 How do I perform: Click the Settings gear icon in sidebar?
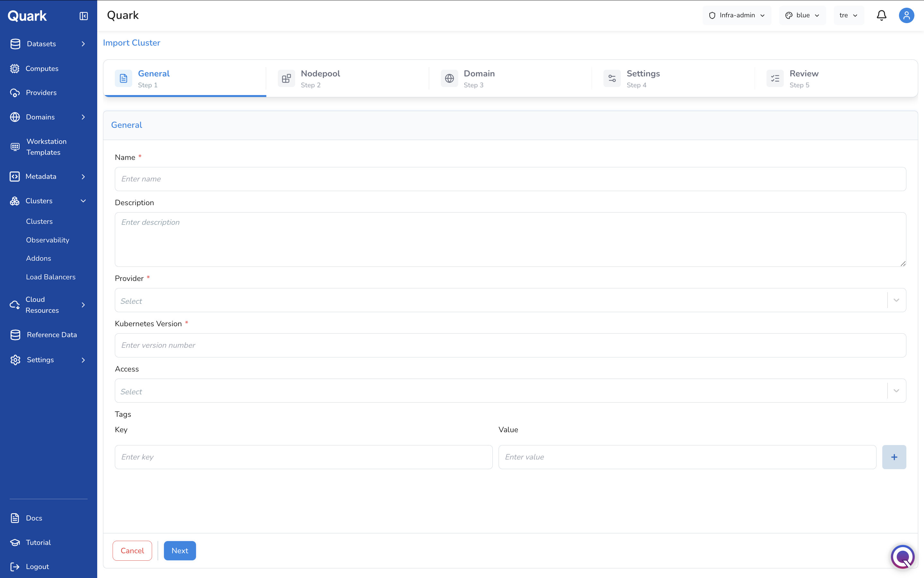15,360
